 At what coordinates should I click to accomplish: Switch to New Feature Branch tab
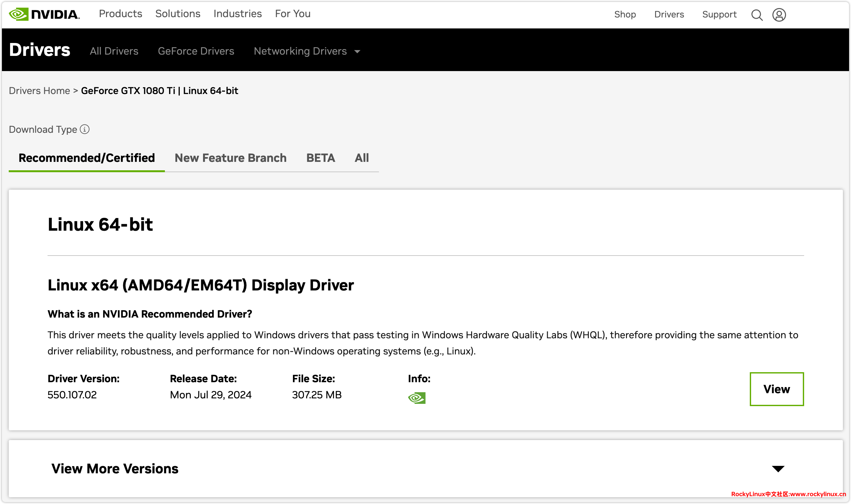231,158
